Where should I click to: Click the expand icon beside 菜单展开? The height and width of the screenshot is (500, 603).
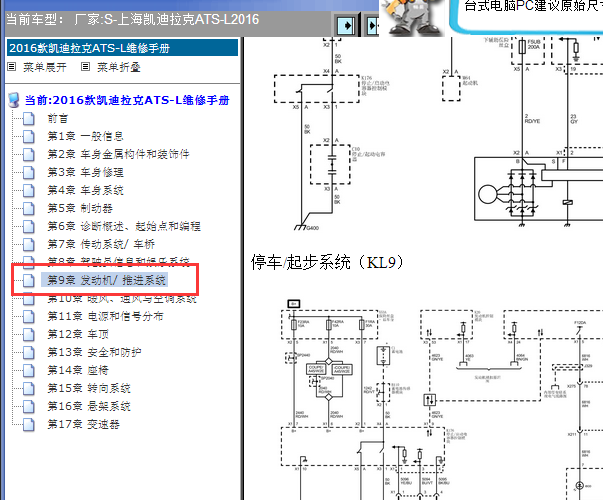(x=12, y=67)
